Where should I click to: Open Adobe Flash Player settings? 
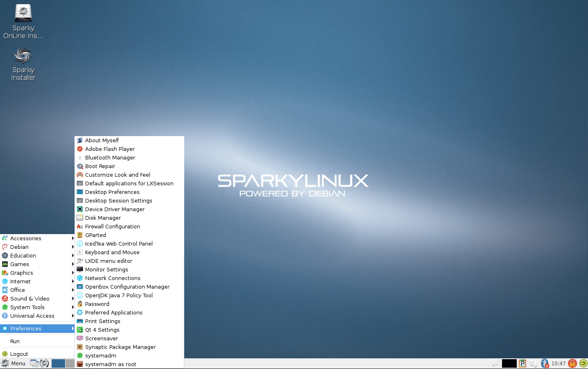click(129, 149)
